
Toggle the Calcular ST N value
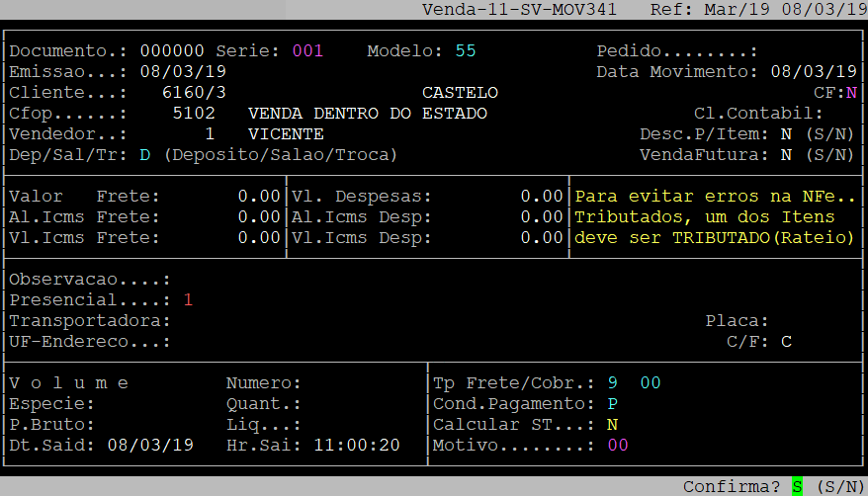[x=613, y=425]
